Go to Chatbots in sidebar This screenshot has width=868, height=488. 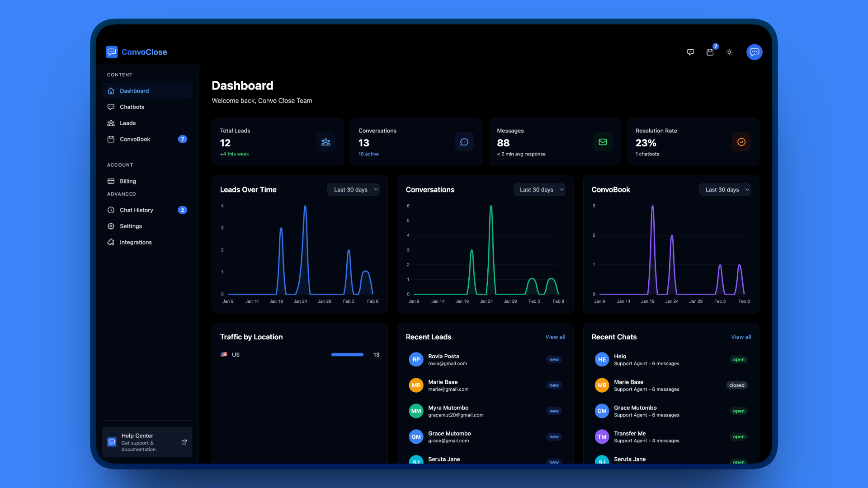132,107
